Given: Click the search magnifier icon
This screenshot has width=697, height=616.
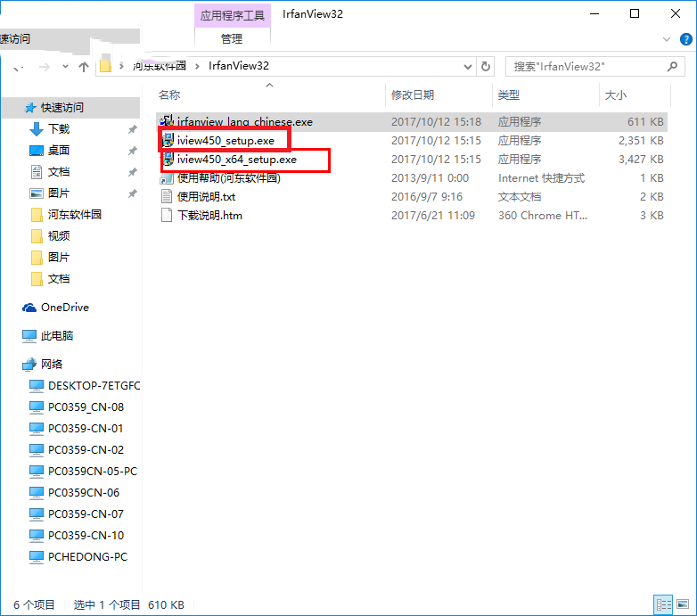Looking at the screenshot, I should [x=672, y=66].
